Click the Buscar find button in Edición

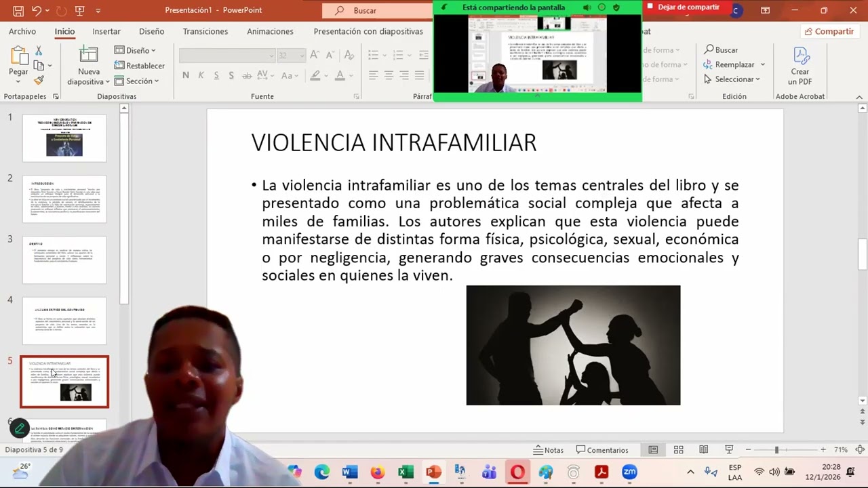[721, 49]
